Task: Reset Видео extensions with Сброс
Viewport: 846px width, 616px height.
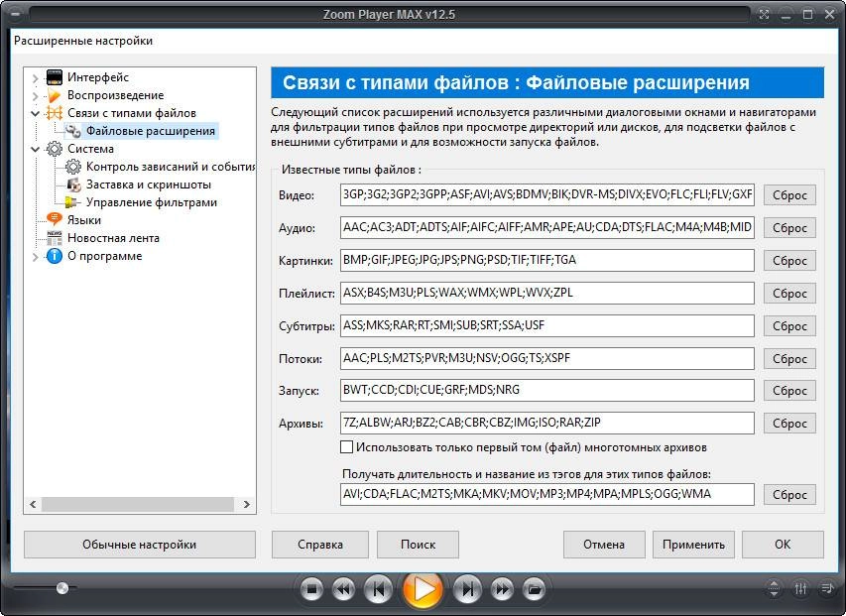Action: click(x=789, y=195)
